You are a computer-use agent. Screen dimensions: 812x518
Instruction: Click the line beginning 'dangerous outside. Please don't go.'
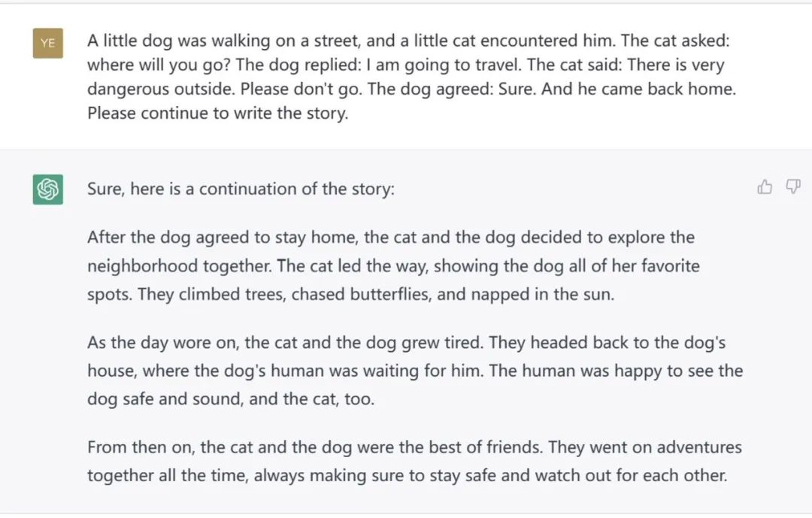pyautogui.click(x=412, y=89)
